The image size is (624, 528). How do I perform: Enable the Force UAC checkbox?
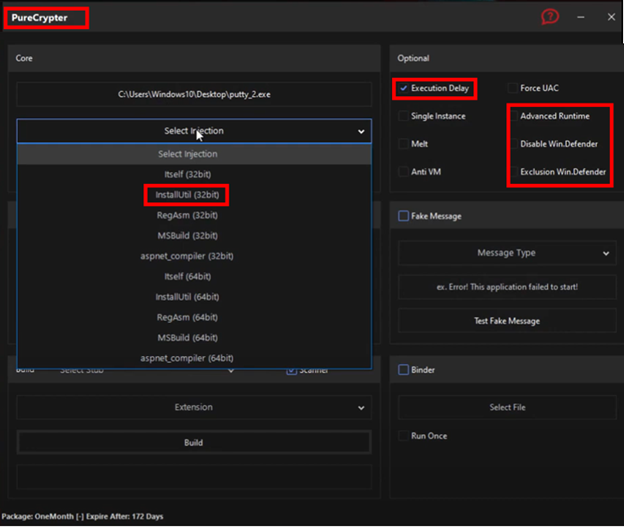[x=513, y=89]
